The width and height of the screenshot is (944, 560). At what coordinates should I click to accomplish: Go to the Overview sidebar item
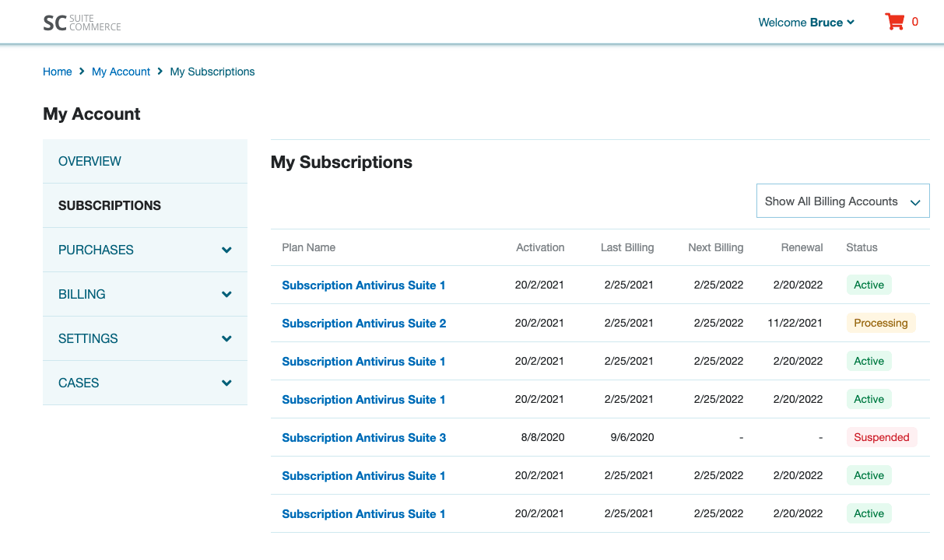coord(145,161)
